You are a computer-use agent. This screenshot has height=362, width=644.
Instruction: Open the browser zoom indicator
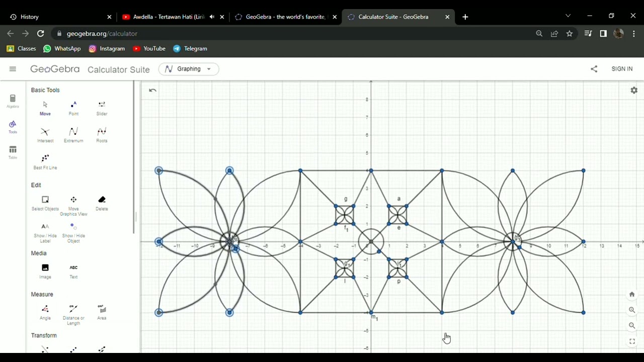(539, 34)
